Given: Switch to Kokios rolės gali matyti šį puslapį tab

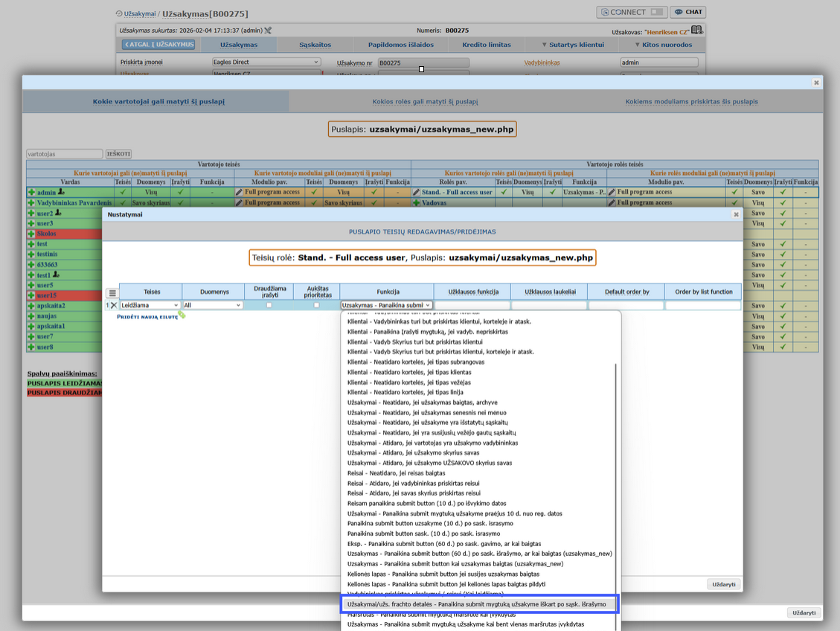Looking at the screenshot, I should click(426, 101).
